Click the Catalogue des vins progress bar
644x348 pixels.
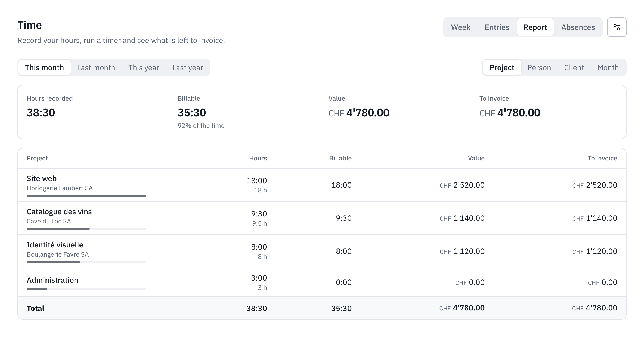(86, 229)
